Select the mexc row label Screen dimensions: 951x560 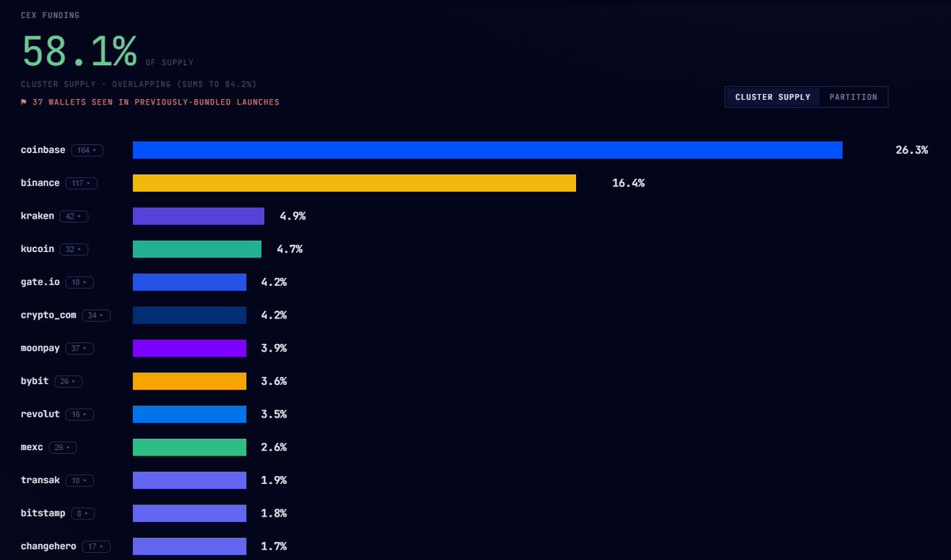click(x=32, y=448)
